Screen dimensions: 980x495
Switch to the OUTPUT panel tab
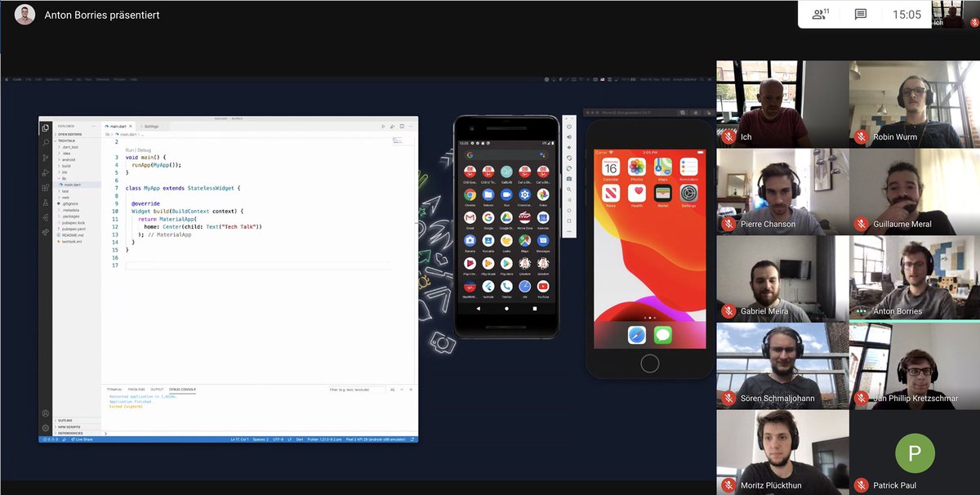tap(157, 390)
